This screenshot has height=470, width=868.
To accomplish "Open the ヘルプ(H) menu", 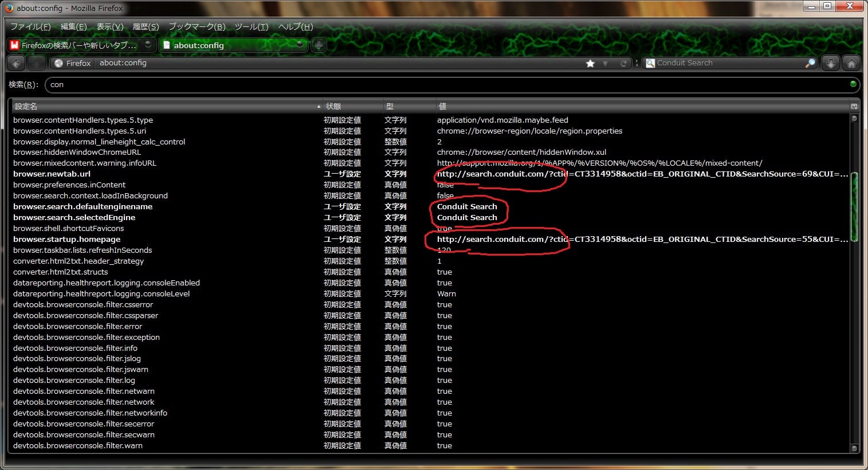I will click(x=295, y=26).
